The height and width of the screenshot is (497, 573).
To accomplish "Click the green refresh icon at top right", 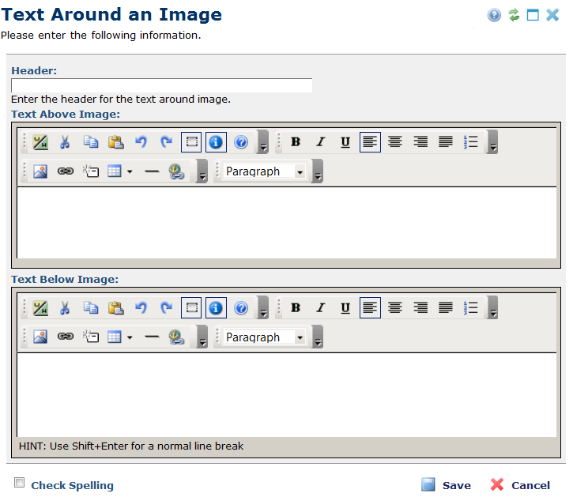I will pos(514,15).
